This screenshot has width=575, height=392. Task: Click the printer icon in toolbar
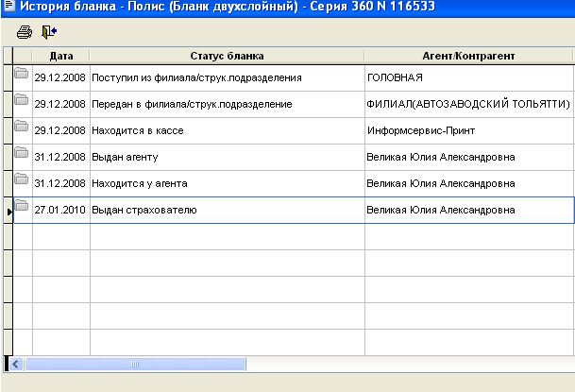(25, 32)
